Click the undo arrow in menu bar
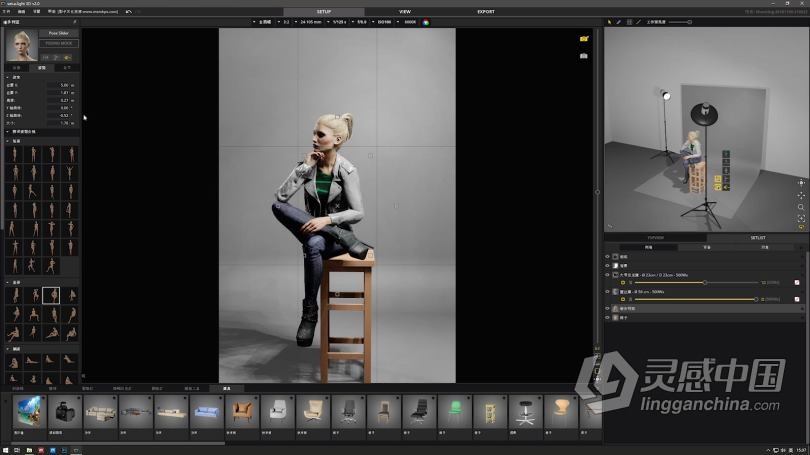This screenshot has height=455, width=810. pyautogui.click(x=129, y=11)
